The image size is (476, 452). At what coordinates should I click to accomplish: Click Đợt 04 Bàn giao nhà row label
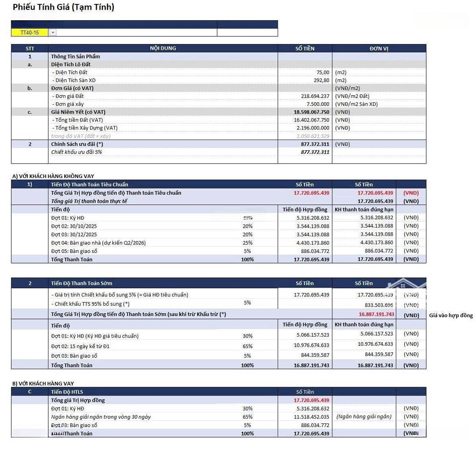pyautogui.click(x=98, y=243)
